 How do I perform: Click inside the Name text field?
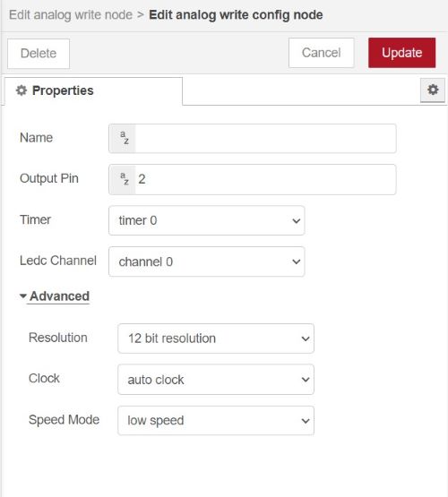click(x=265, y=139)
